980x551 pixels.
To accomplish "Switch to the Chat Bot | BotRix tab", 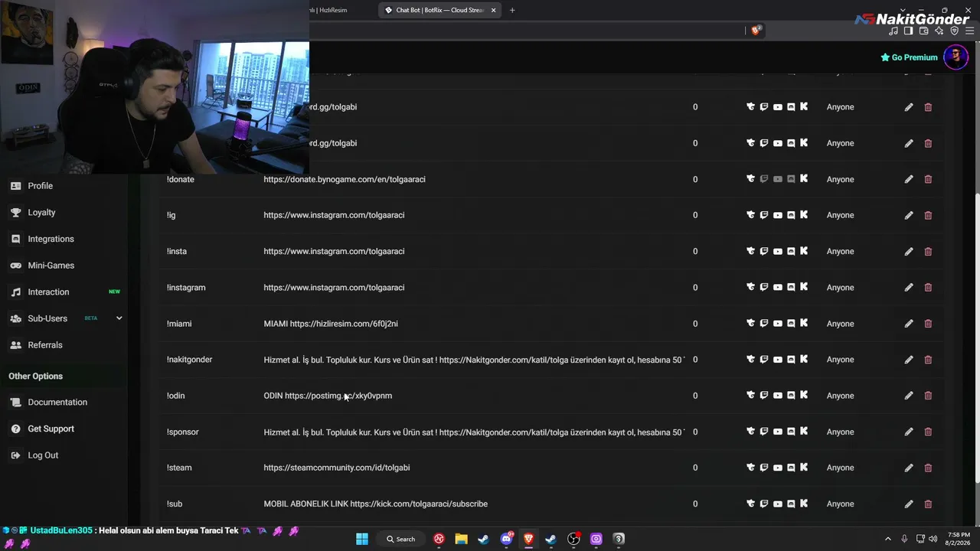I will coord(440,10).
